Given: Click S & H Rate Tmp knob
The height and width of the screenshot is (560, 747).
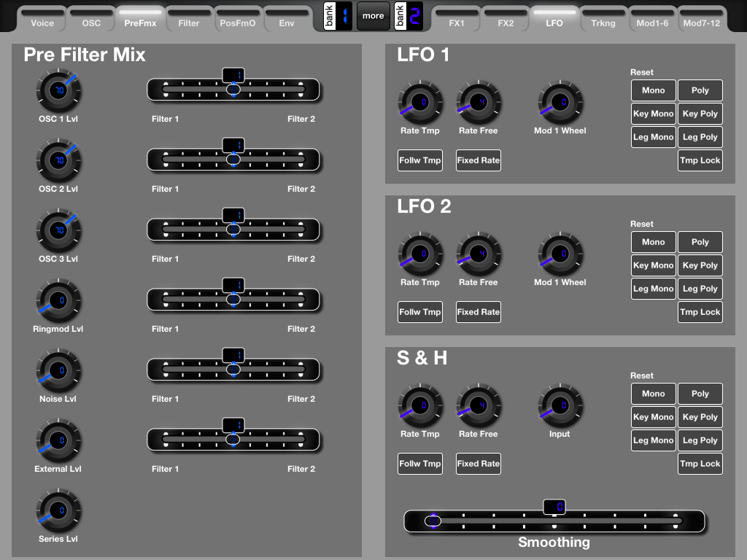Looking at the screenshot, I should 420,405.
